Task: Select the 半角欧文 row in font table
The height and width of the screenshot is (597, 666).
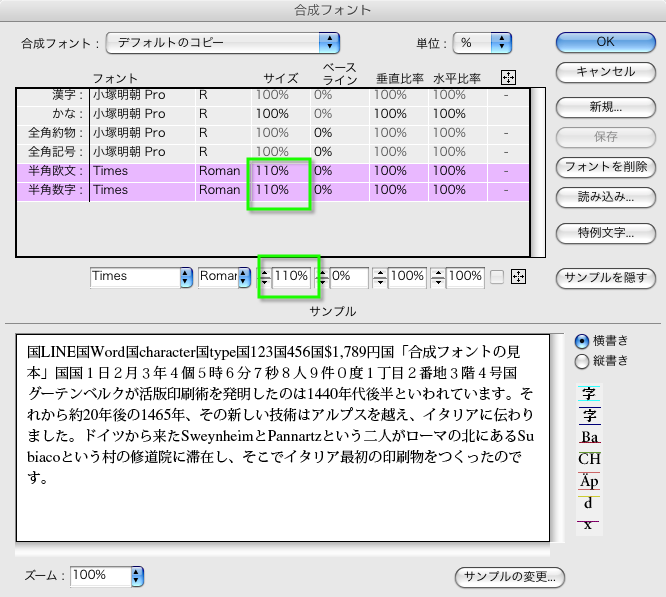Action: point(273,171)
